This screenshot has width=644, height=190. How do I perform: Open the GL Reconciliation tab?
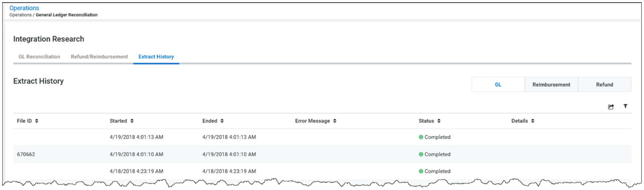(x=39, y=57)
